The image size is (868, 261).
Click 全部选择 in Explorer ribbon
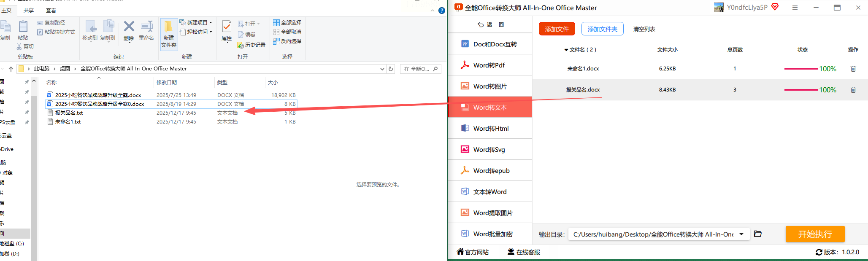coord(287,23)
